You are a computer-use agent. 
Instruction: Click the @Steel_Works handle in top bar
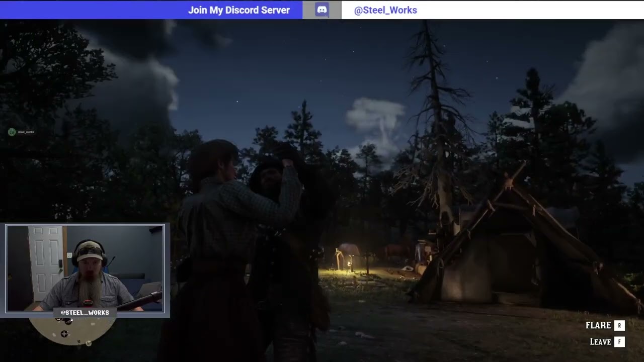coord(385,10)
